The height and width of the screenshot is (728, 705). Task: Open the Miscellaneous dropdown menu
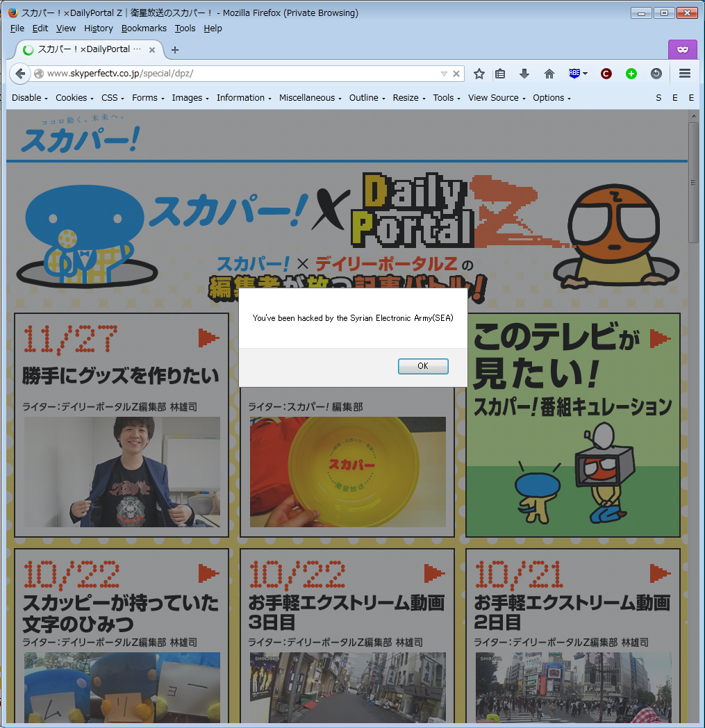pos(310,98)
